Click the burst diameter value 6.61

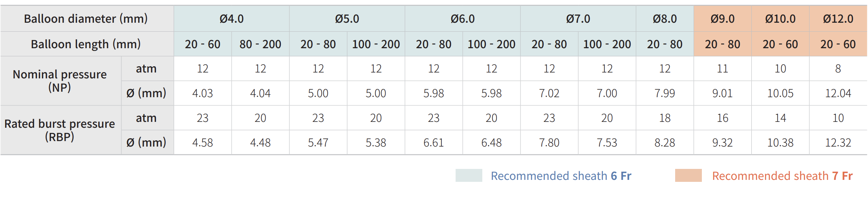433,143
